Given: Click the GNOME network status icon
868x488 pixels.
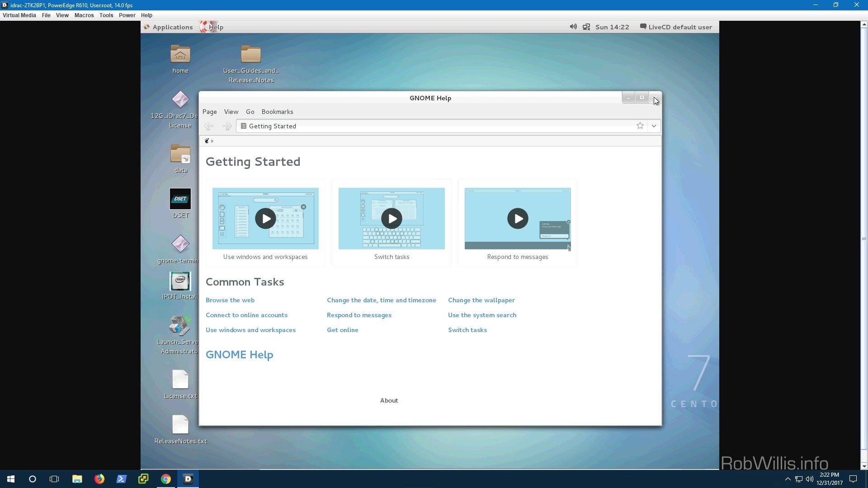Looking at the screenshot, I should click(586, 27).
